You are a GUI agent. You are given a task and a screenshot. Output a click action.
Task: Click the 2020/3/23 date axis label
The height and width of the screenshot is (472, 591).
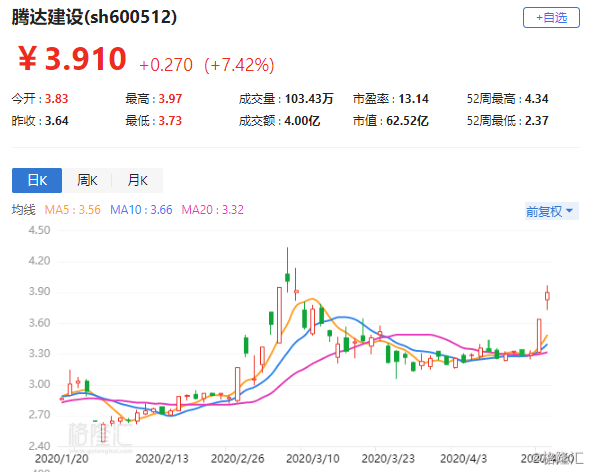point(388,459)
